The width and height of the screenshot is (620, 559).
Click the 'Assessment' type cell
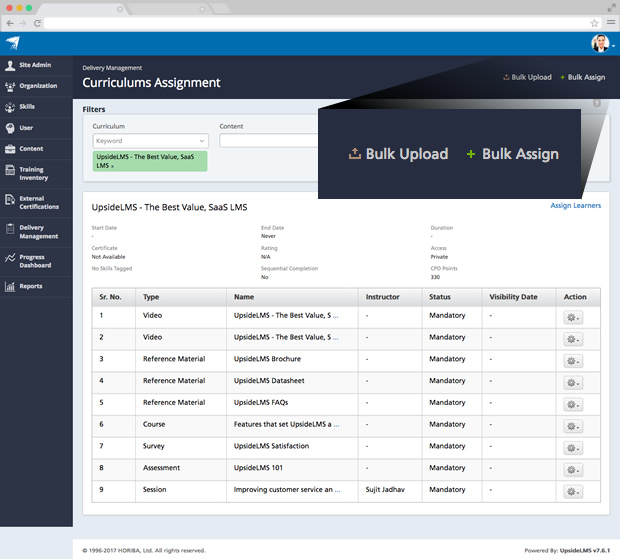(161, 468)
